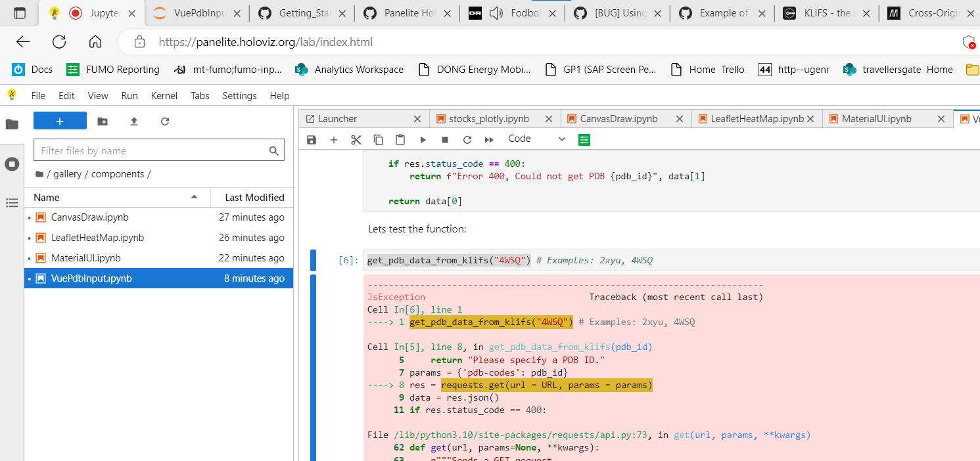The height and width of the screenshot is (461, 980).
Task: Sort by Last Modified column
Action: coord(252,197)
